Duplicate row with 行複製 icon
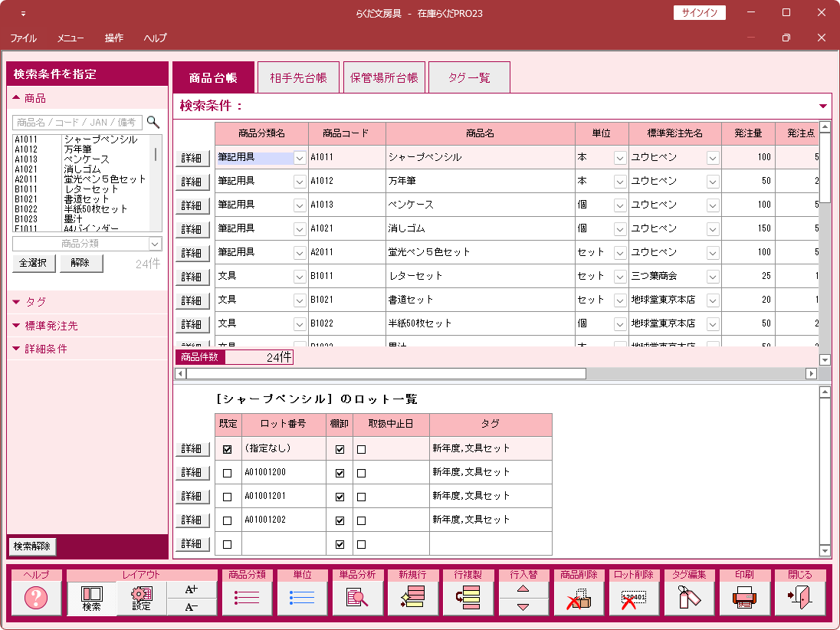Image resolution: width=840 pixels, height=630 pixels. (468, 597)
